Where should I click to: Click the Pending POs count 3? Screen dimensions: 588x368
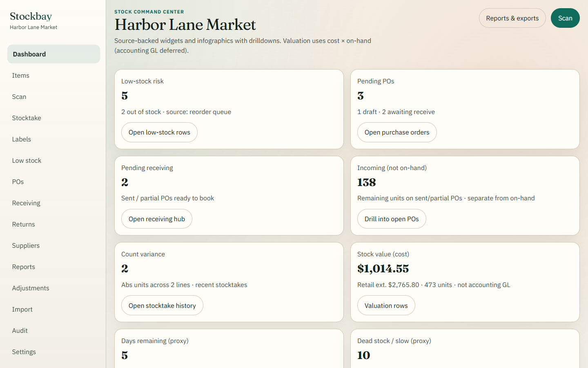coord(361,96)
